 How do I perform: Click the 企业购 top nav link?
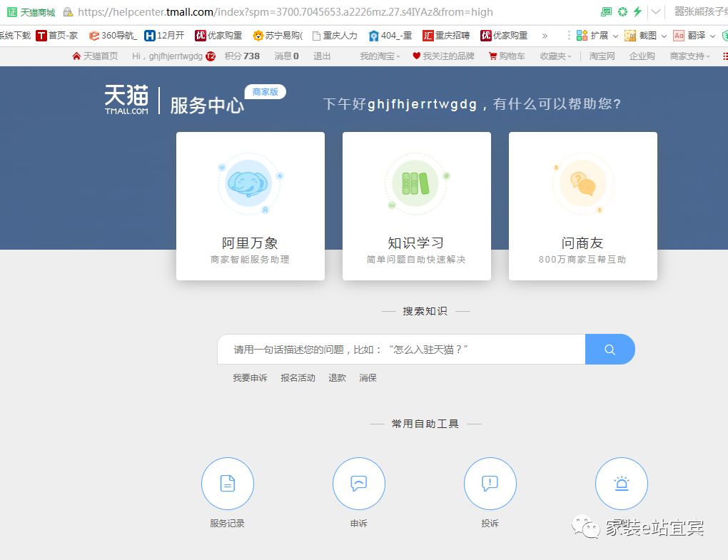[x=642, y=56]
